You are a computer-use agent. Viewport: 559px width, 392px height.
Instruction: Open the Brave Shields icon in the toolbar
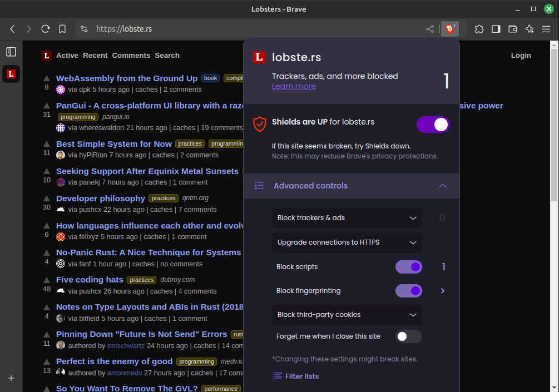pos(450,28)
